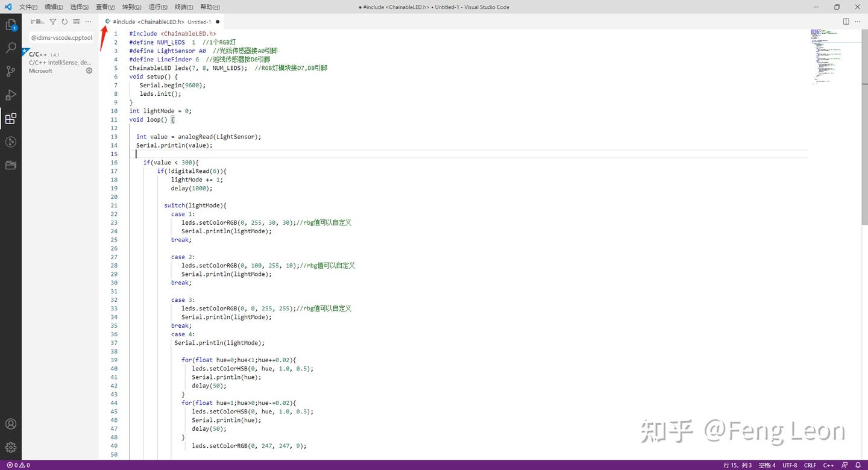Select the C/C++ extension list entry
Viewport: 868px width, 470px height.
click(x=60, y=62)
